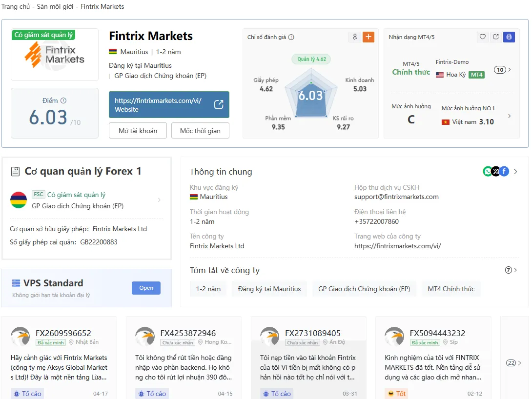Click the user compare icon beside plus
532x399 pixels.
354,37
